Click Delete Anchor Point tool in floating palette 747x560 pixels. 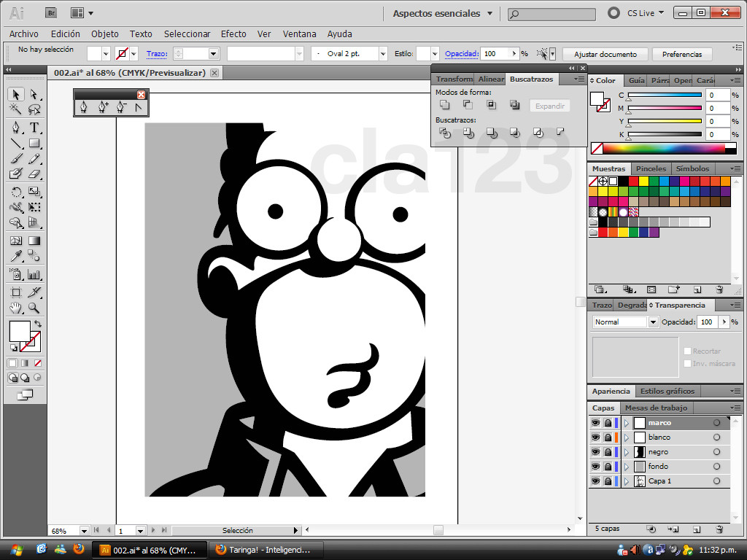[120, 108]
